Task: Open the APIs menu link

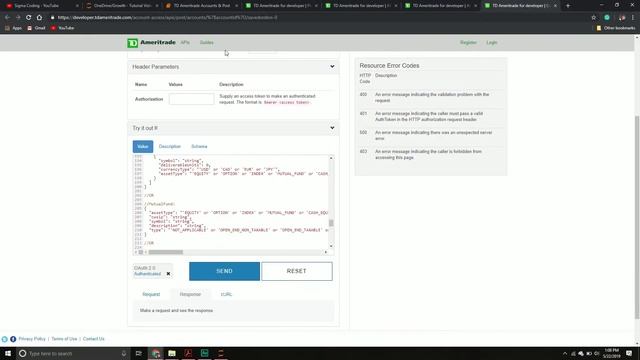Action: pos(185,42)
